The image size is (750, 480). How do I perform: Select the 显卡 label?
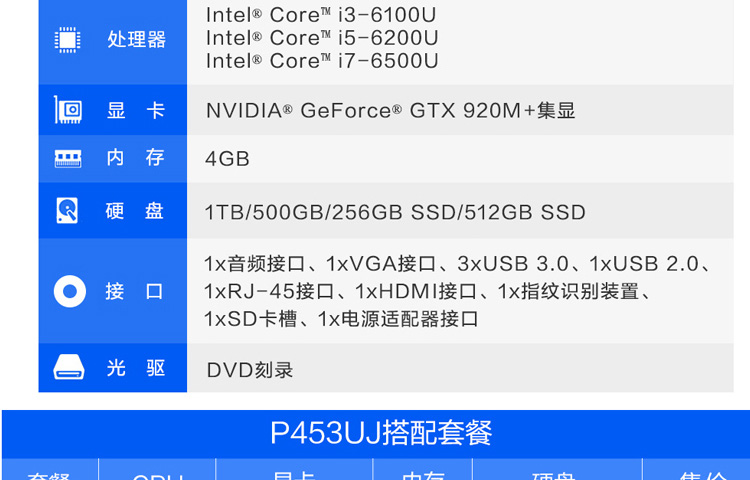pyautogui.click(x=136, y=110)
